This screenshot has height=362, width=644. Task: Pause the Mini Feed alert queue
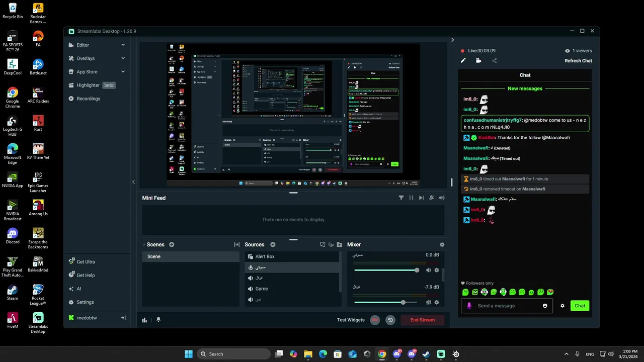click(411, 198)
